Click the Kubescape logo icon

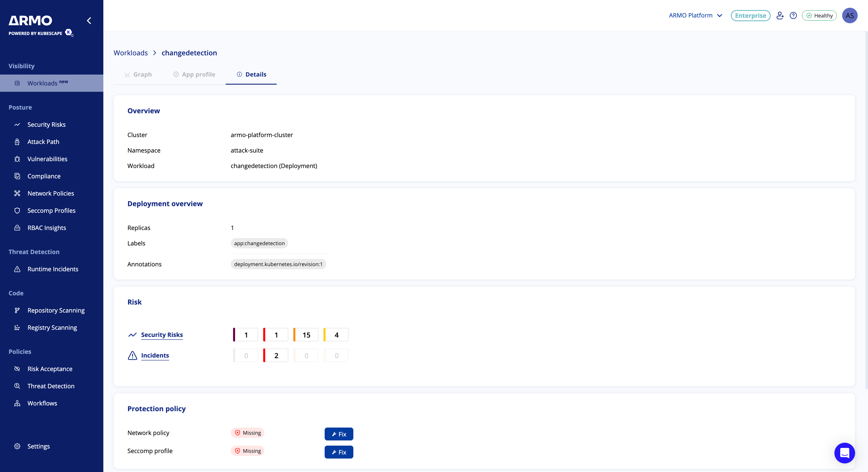tap(69, 33)
